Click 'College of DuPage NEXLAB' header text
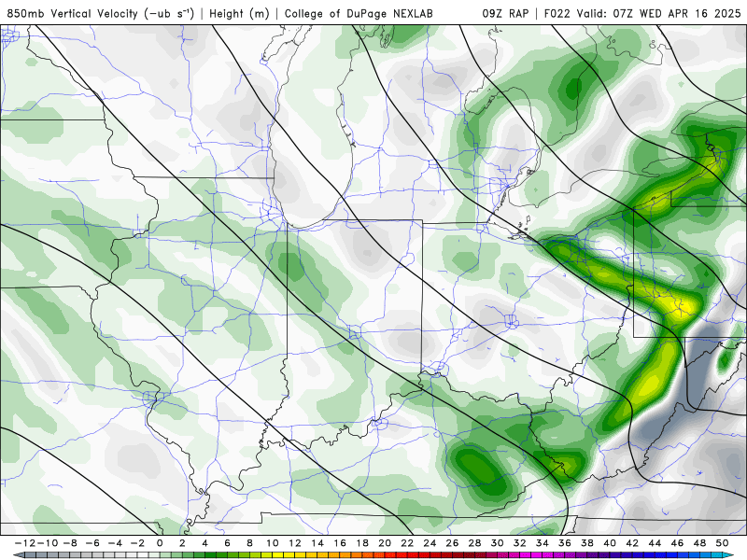This screenshot has width=747, height=560. 359,13
